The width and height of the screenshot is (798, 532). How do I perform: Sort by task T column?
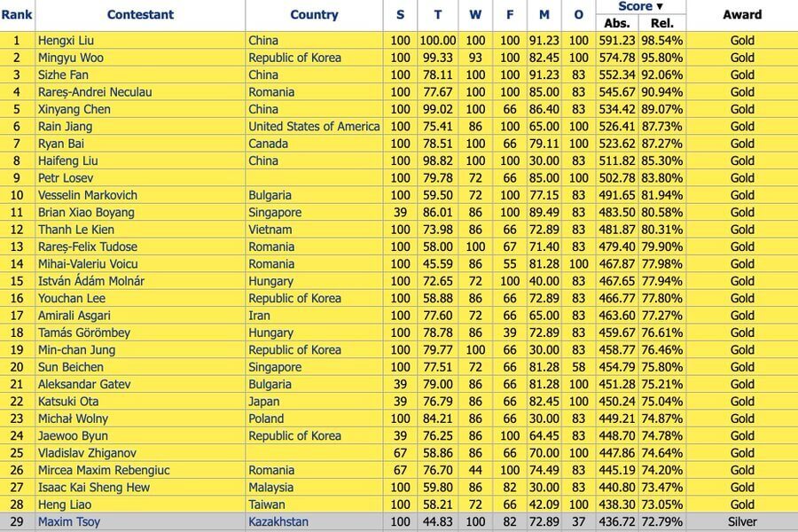point(437,15)
